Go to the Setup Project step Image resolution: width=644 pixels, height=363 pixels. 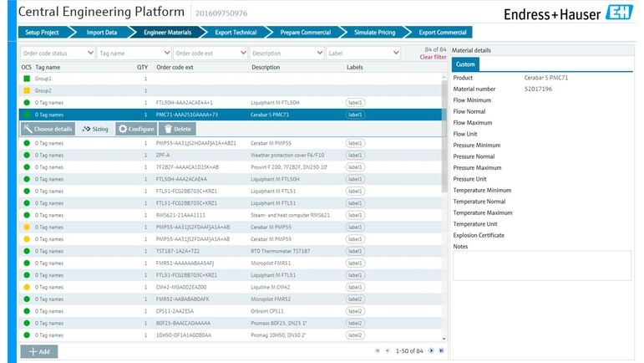[x=42, y=33]
